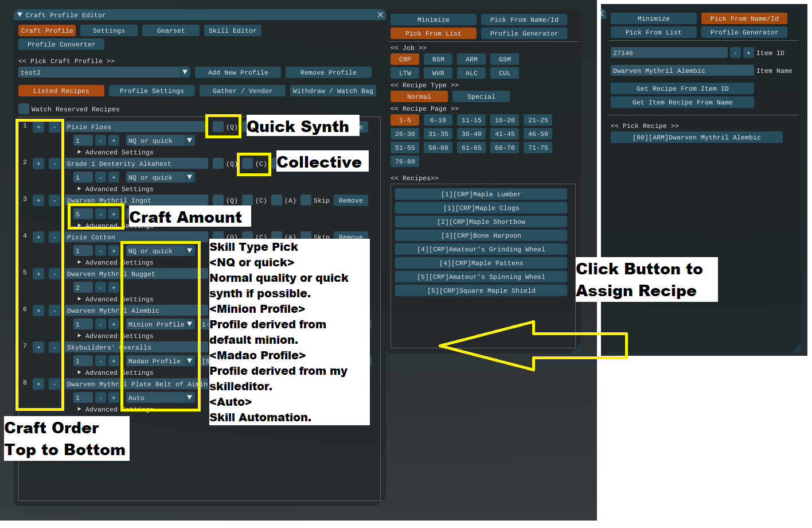This screenshot has height=528, width=812.
Task: Select the Maple Lumber recipe
Action: click(x=481, y=194)
